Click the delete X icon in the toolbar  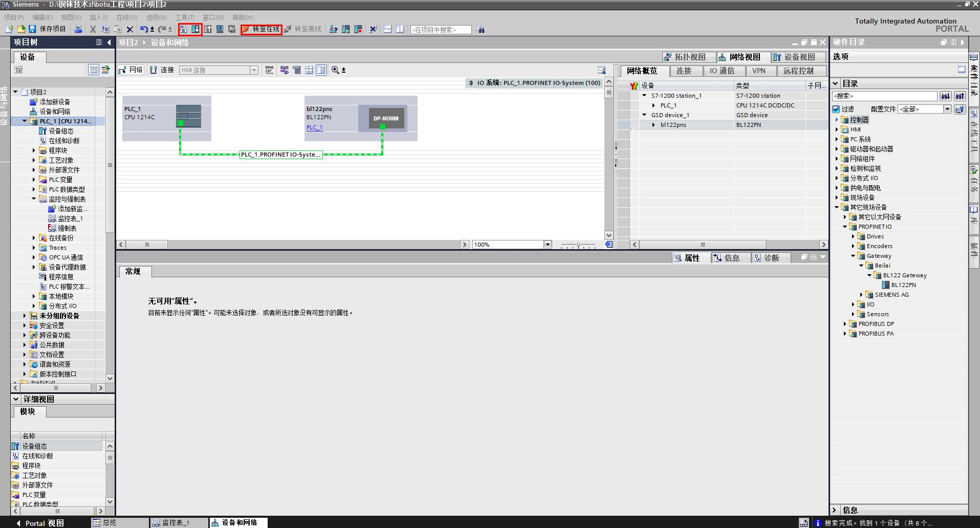tap(129, 29)
